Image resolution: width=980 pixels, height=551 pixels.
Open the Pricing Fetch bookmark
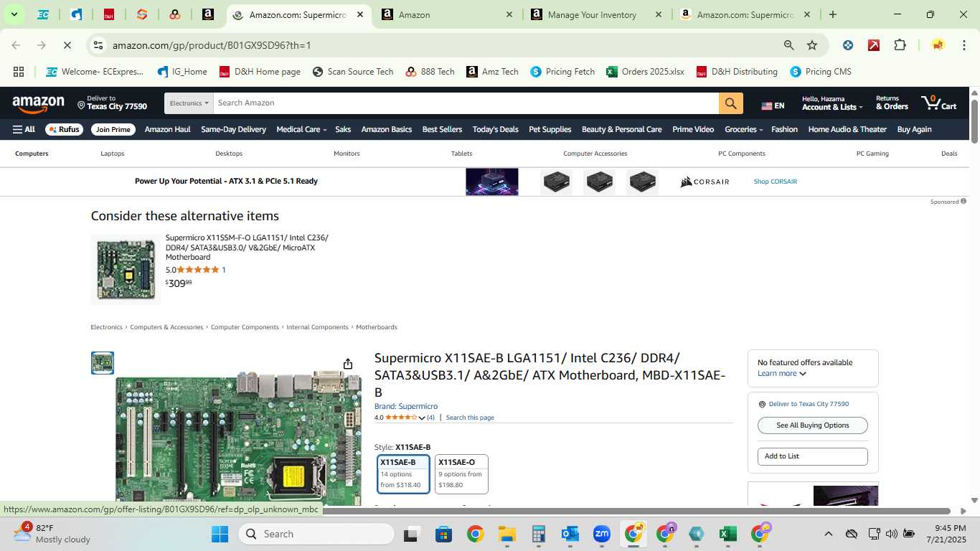pos(562,72)
